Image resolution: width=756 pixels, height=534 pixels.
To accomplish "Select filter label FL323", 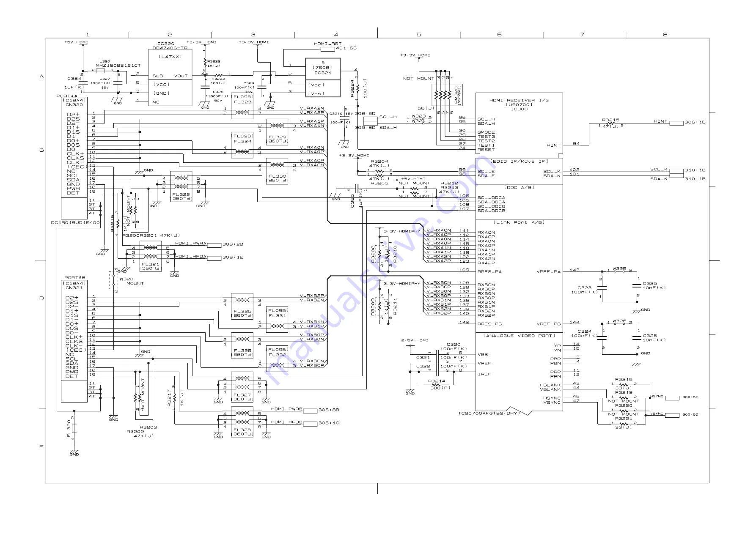I will pos(242,102).
